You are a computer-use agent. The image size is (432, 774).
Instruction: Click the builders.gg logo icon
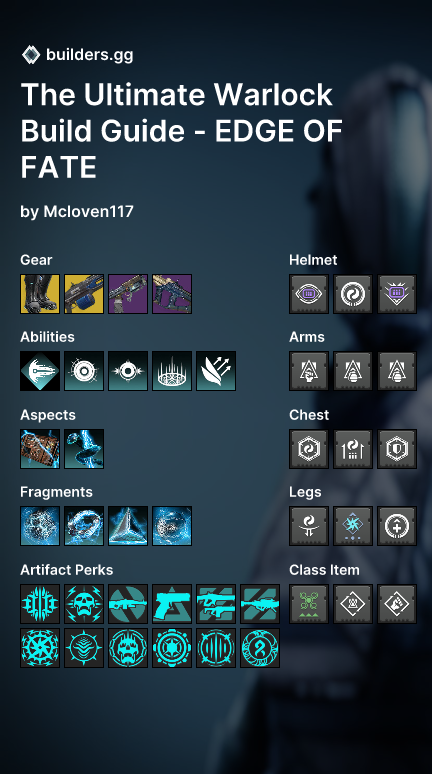click(31, 54)
